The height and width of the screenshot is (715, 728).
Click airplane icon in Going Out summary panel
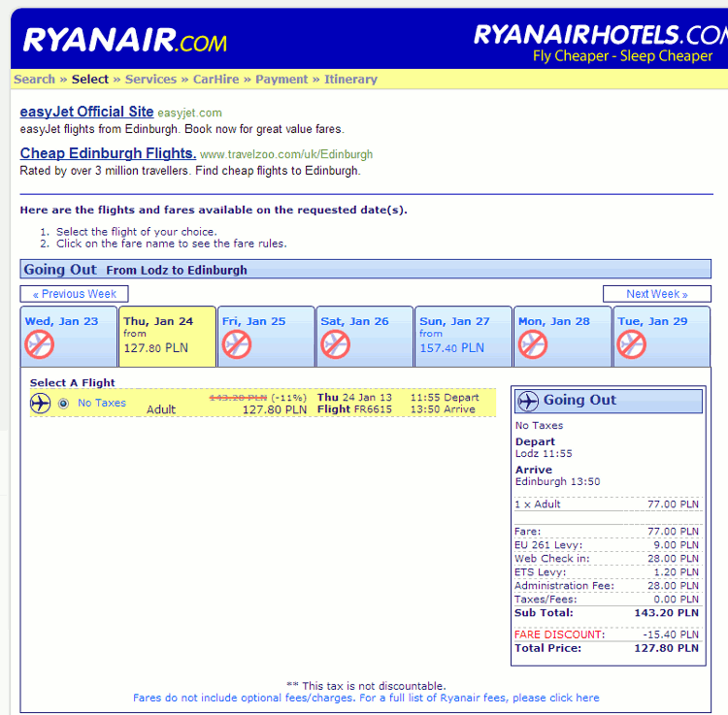528,401
